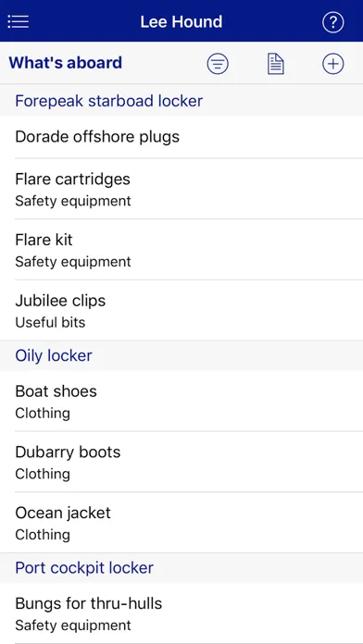The width and height of the screenshot is (363, 644).
Task: Open the document report icon
Action: (x=275, y=64)
